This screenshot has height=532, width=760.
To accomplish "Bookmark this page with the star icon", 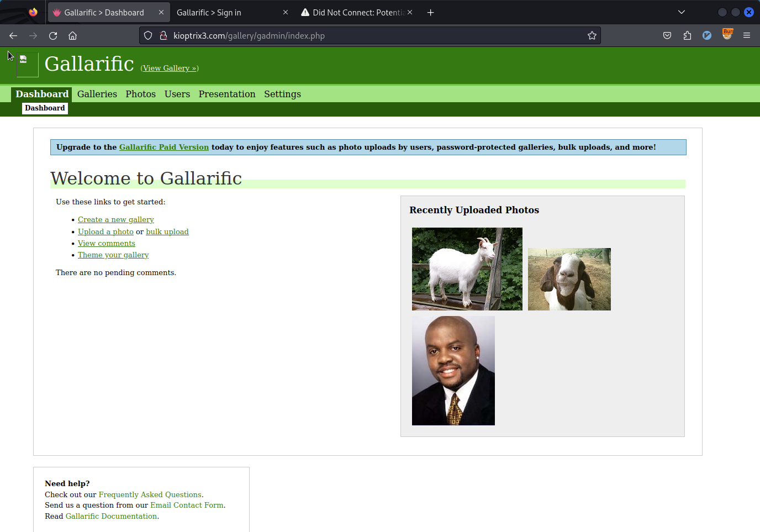I will click(x=592, y=35).
